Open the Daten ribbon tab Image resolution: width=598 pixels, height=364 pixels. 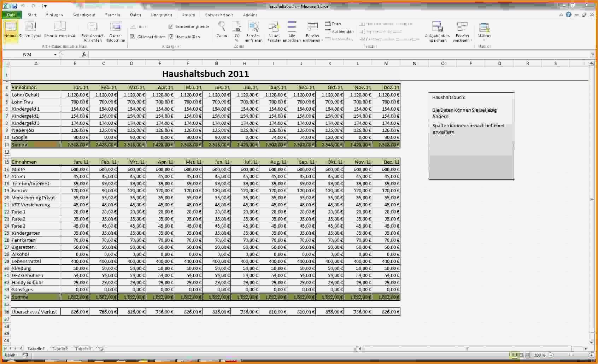(x=135, y=15)
